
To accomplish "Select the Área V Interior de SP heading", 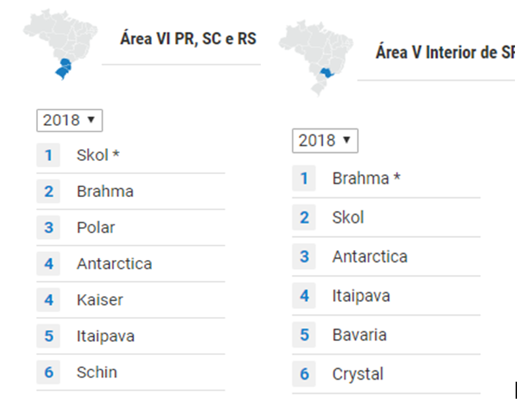I will click(x=445, y=52).
